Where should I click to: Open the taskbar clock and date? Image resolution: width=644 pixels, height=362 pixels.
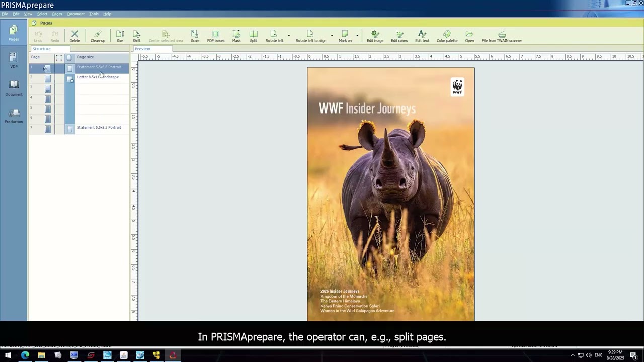coord(615,355)
